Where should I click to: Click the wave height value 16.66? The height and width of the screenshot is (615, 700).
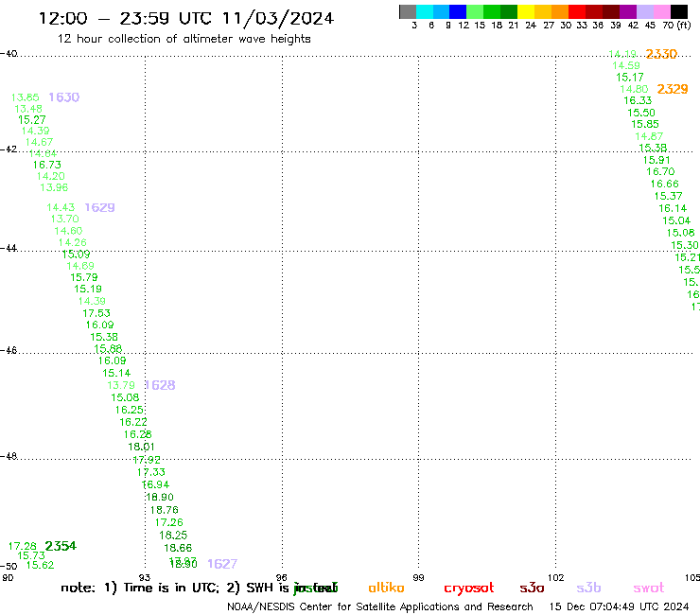(x=664, y=184)
